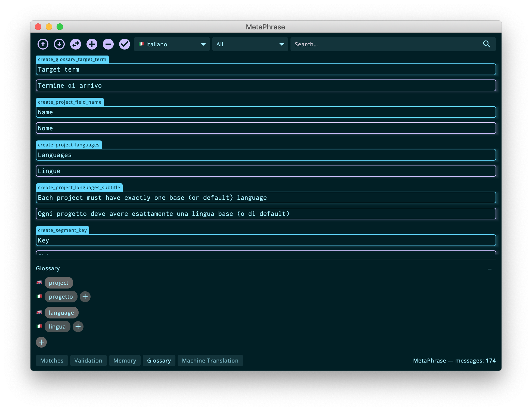The width and height of the screenshot is (532, 411).
Task: Maximize the MetaPhrase window
Action: point(60,27)
